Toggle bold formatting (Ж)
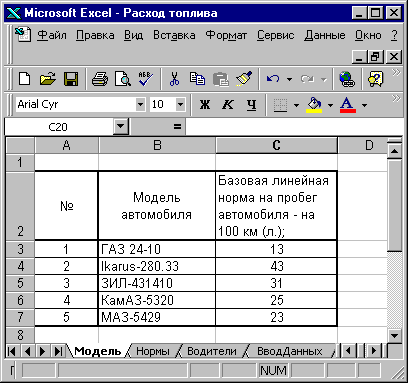This screenshot has width=411, height=387. pyautogui.click(x=205, y=105)
